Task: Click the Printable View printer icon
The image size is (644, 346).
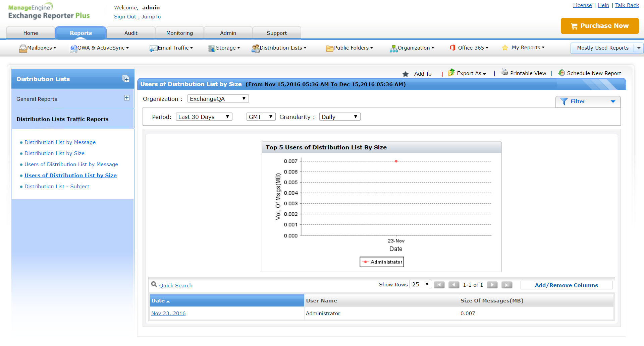Action: [x=504, y=72]
